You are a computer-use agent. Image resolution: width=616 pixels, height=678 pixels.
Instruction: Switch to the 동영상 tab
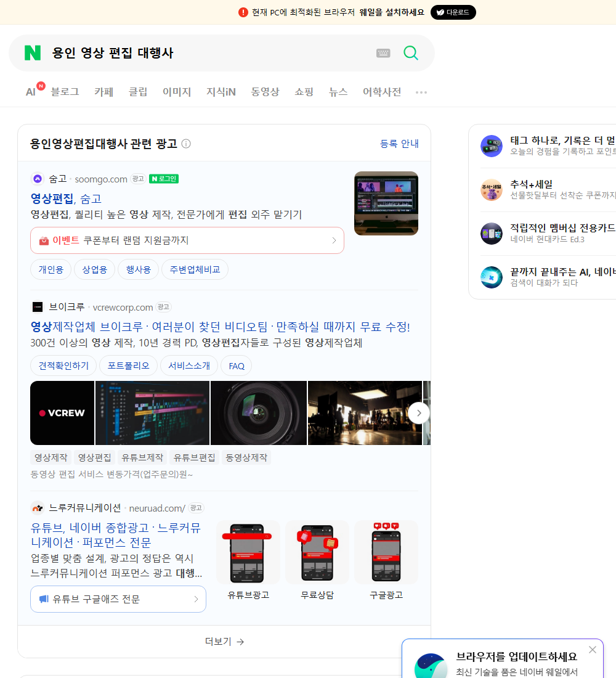265,92
